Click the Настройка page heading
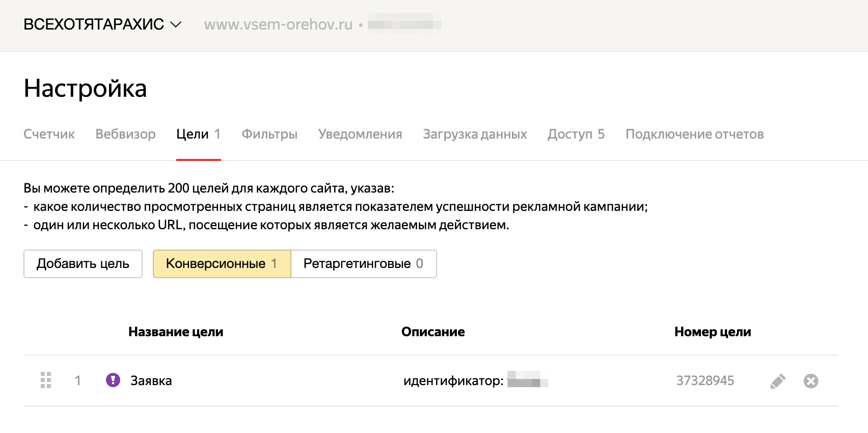The image size is (868, 433). 85,89
